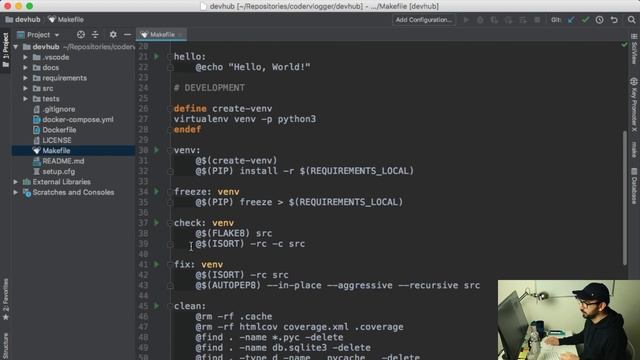Toggle code fold at venv: line
Viewport: 640px width, 360px height.
pos(170,150)
